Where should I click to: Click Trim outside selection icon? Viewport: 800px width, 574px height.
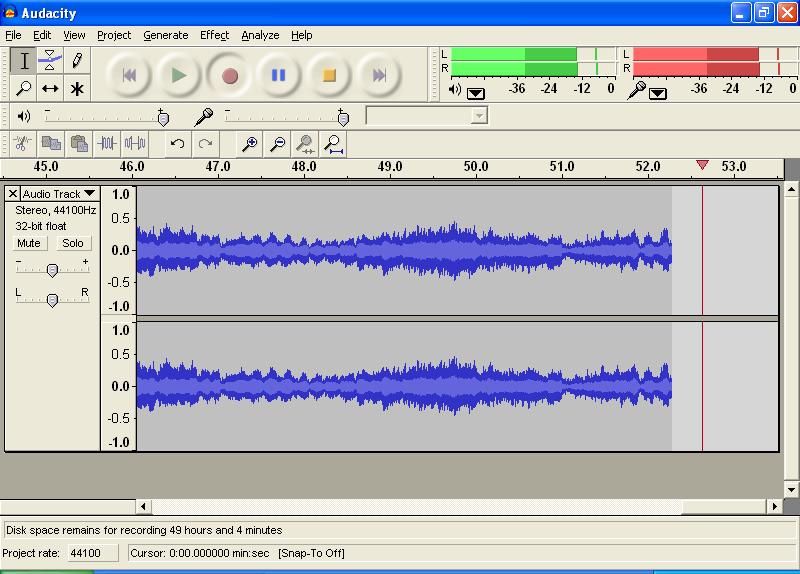(x=107, y=143)
